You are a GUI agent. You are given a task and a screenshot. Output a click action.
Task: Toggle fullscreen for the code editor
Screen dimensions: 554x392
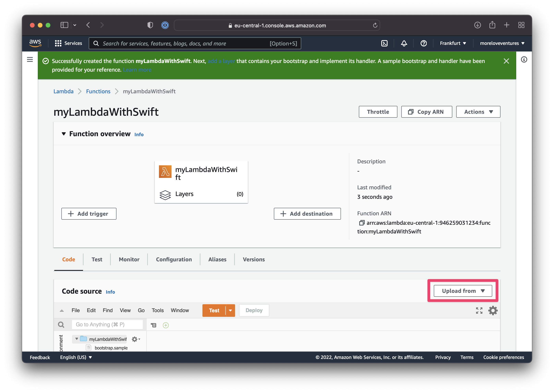[x=479, y=310]
